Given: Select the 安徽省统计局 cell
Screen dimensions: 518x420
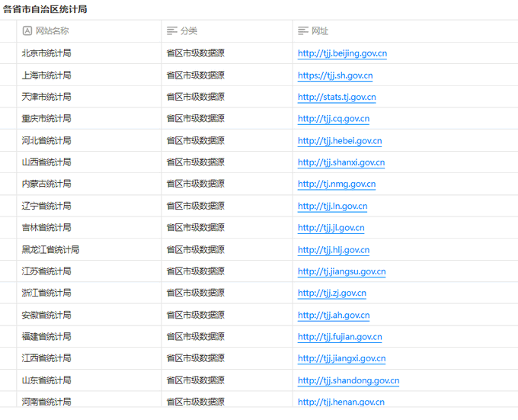Looking at the screenshot, I should click(x=89, y=316).
